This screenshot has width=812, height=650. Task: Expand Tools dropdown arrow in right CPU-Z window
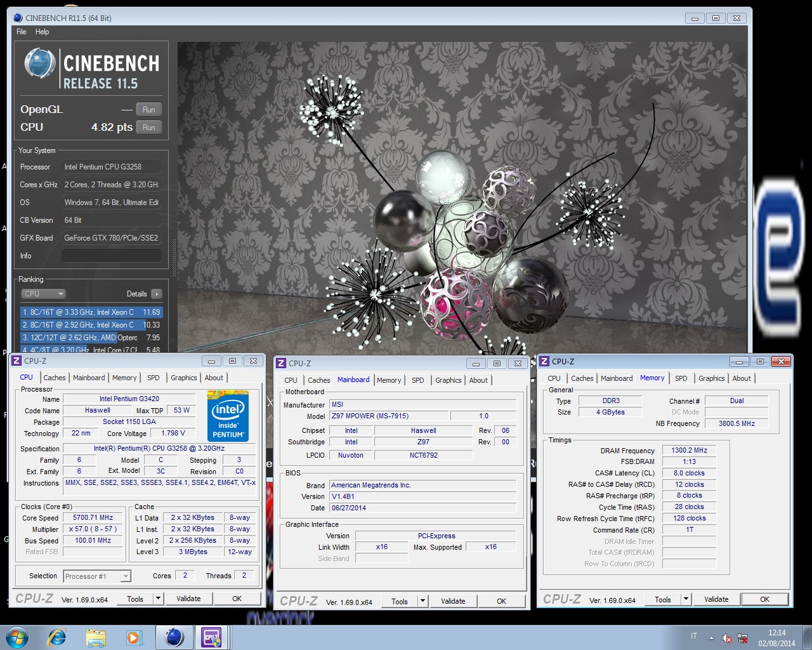(x=686, y=599)
